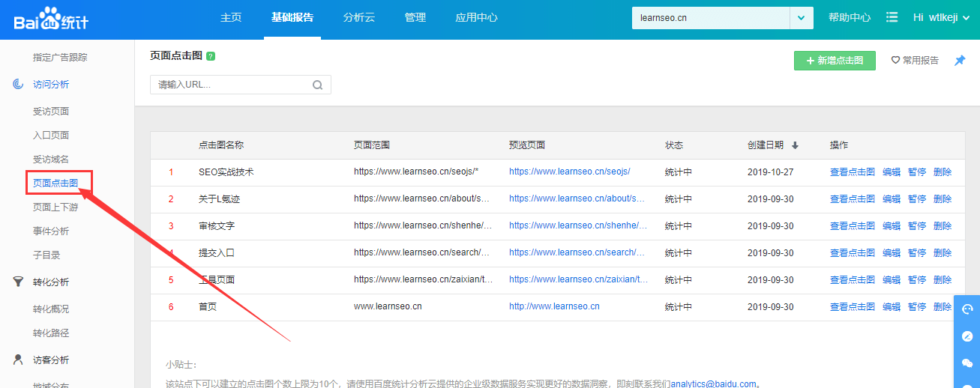Pause the SEO实战技术 click map
Viewport: 980px width, 388px height.
click(917, 172)
